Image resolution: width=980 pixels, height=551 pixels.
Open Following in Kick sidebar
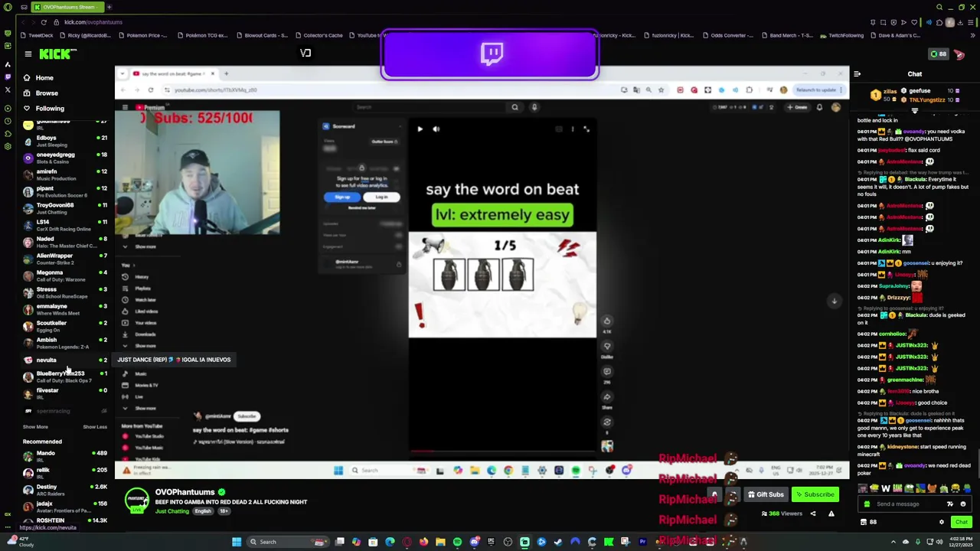pos(50,109)
